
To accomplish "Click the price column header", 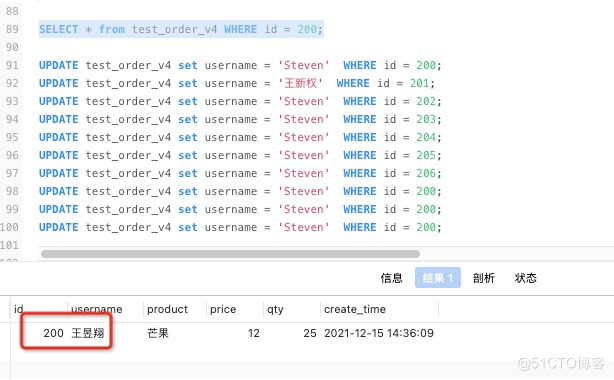I will click(223, 309).
